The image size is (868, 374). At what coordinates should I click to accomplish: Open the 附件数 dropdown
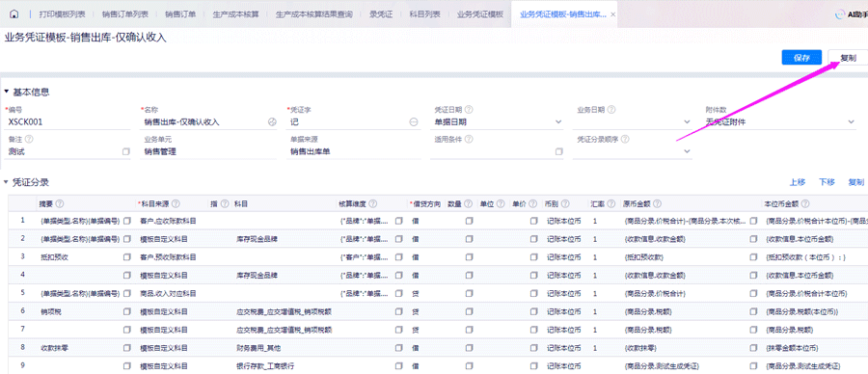click(851, 122)
